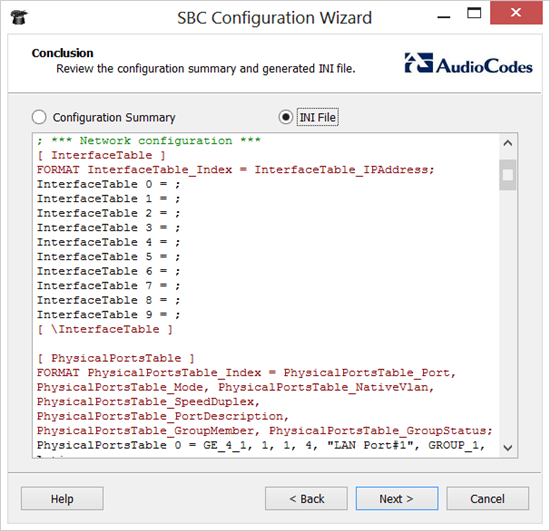The image size is (550, 531).
Task: Go back with the < Back button
Action: point(306,498)
